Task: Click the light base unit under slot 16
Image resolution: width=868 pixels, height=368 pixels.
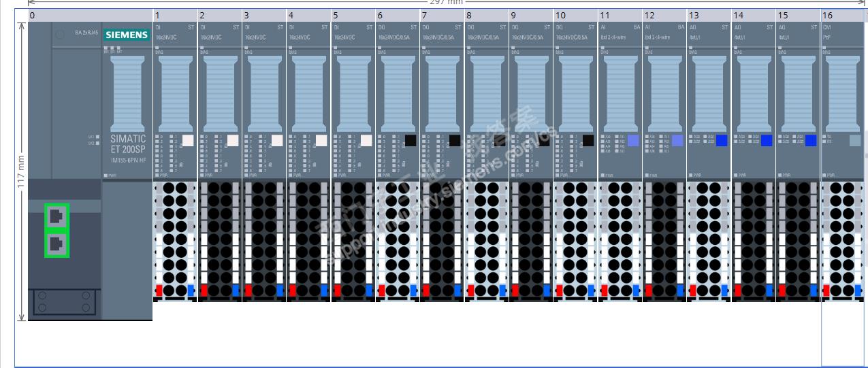Action: coord(843,240)
